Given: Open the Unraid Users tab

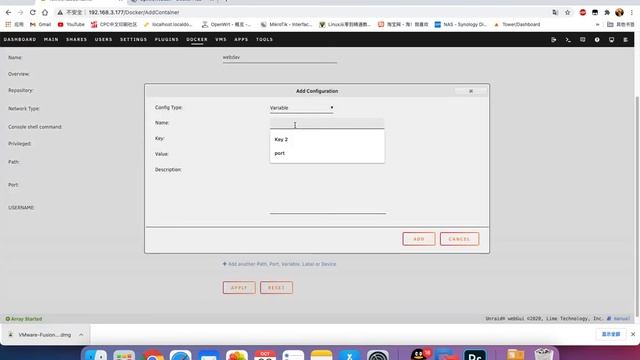Looking at the screenshot, I should [103, 40].
